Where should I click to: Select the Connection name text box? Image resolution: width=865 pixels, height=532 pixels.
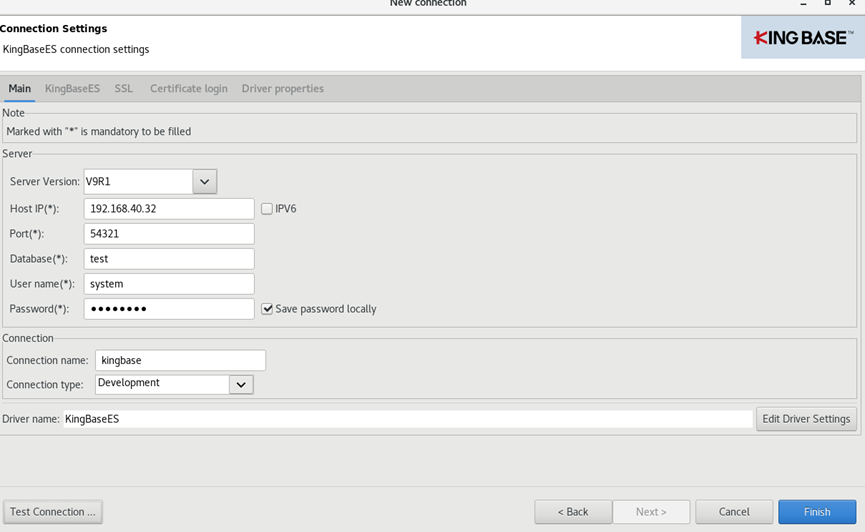pos(180,360)
